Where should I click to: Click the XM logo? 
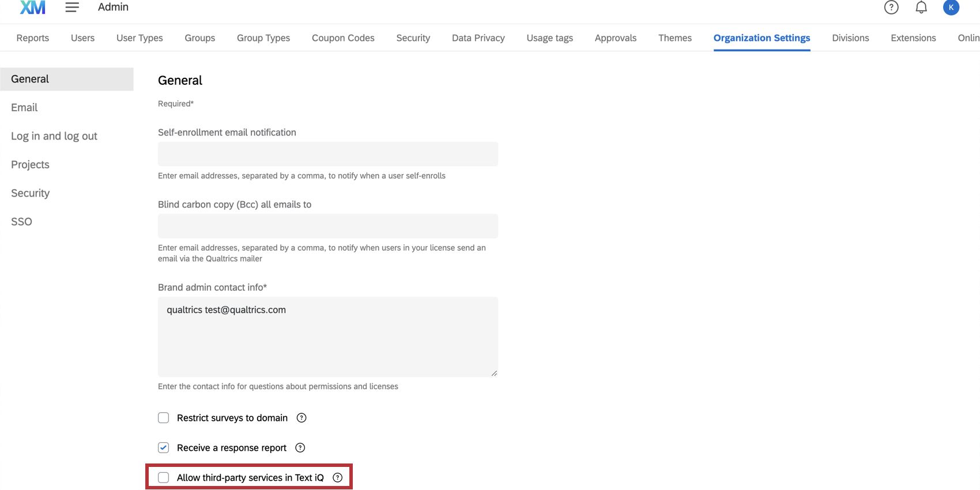point(33,7)
